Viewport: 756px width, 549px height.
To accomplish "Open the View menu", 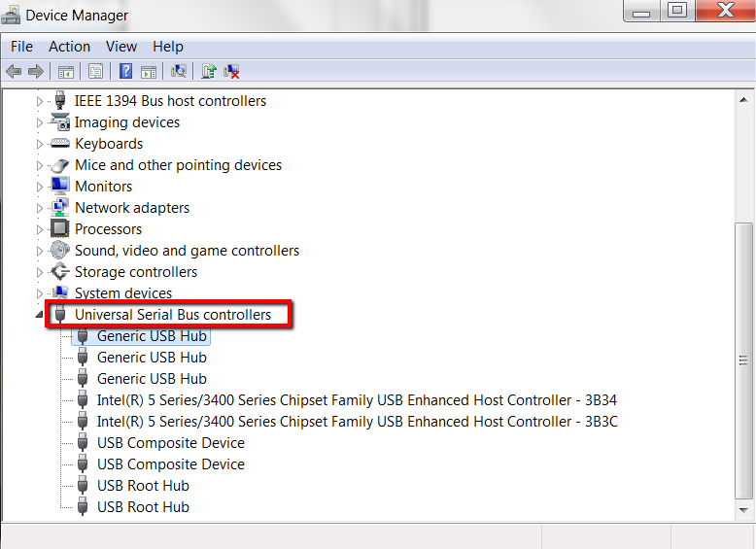I will pyautogui.click(x=121, y=47).
